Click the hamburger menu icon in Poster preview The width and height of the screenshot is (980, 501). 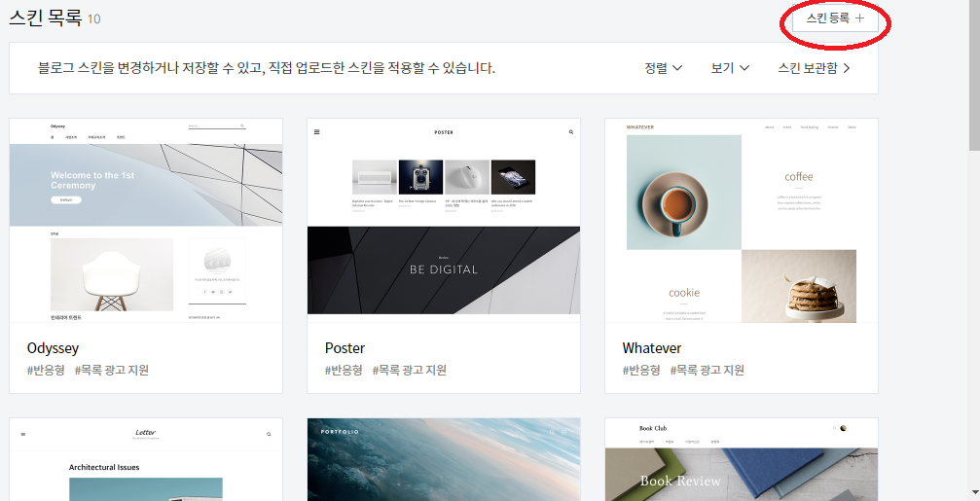coord(317,132)
